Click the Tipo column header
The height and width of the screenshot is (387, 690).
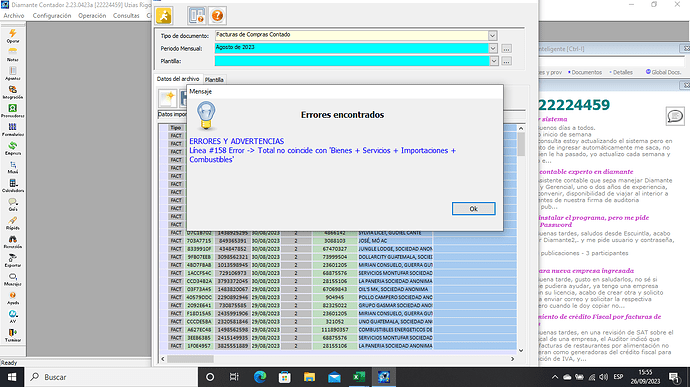point(176,128)
